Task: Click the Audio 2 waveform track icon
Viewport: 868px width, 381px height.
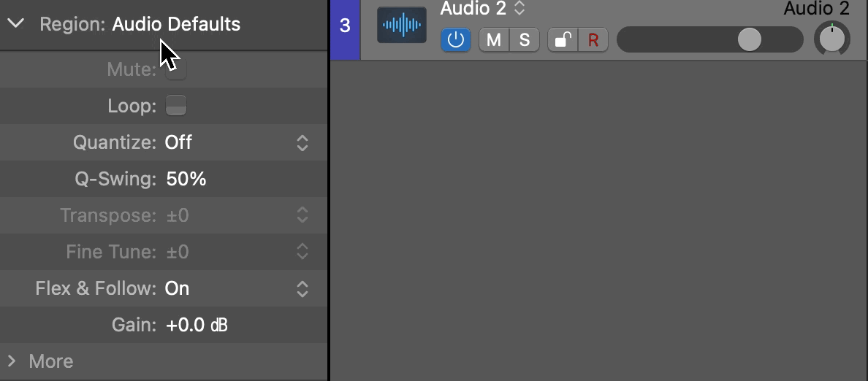Action: click(x=401, y=25)
